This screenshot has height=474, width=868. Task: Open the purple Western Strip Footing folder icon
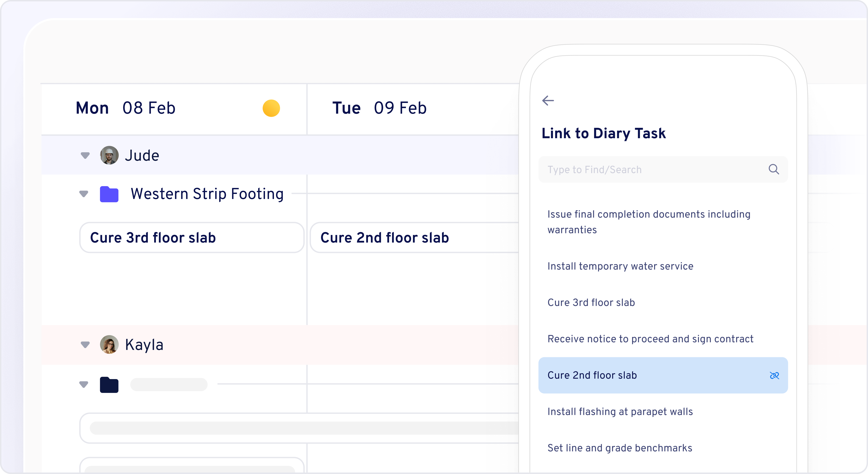[x=109, y=194]
